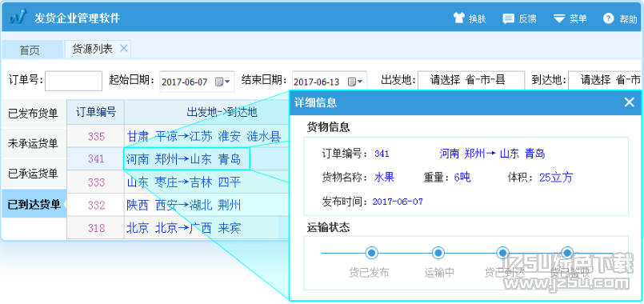Click the 订单编号 column header
Screen dimensions: 644x304
(96, 112)
